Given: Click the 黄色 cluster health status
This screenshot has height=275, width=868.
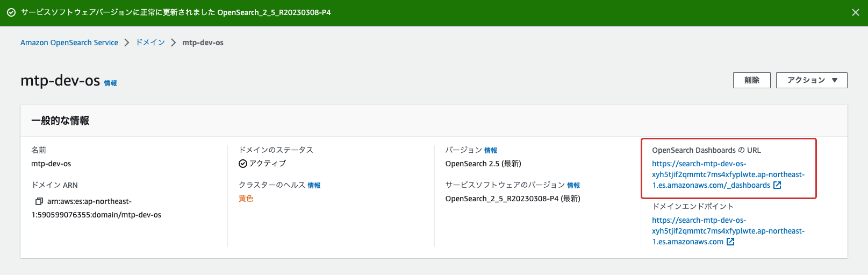Looking at the screenshot, I should [246, 199].
